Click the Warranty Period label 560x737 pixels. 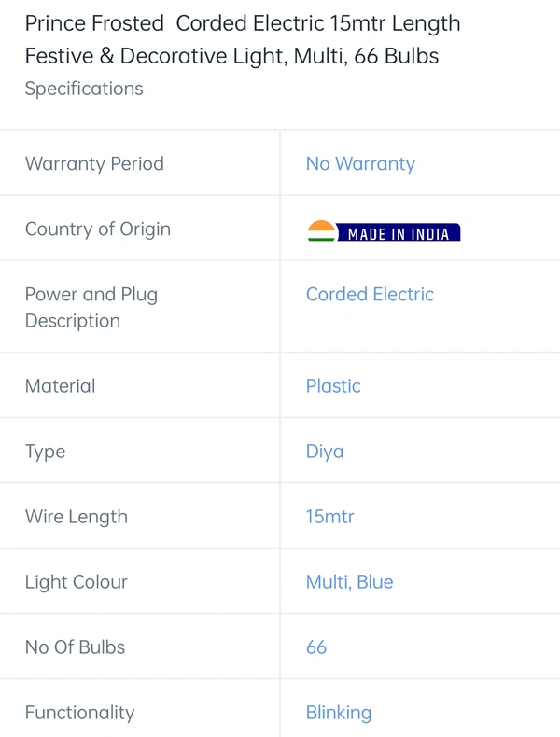click(x=94, y=163)
